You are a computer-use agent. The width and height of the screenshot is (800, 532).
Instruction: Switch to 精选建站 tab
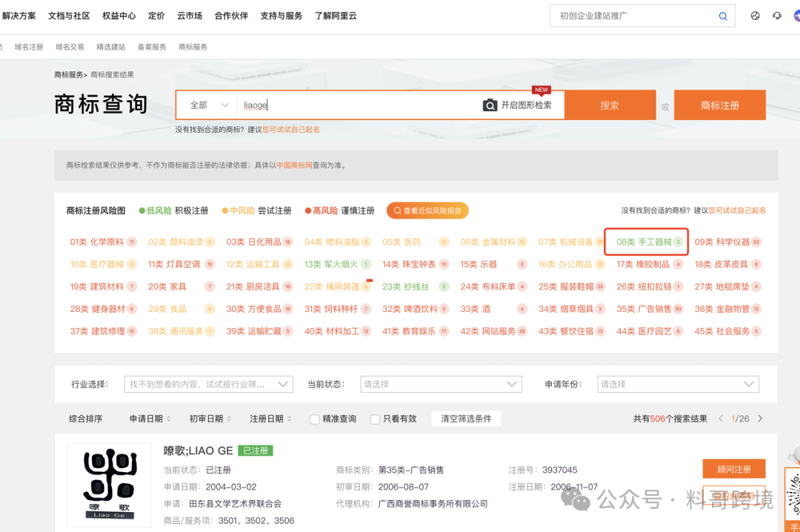(110, 47)
